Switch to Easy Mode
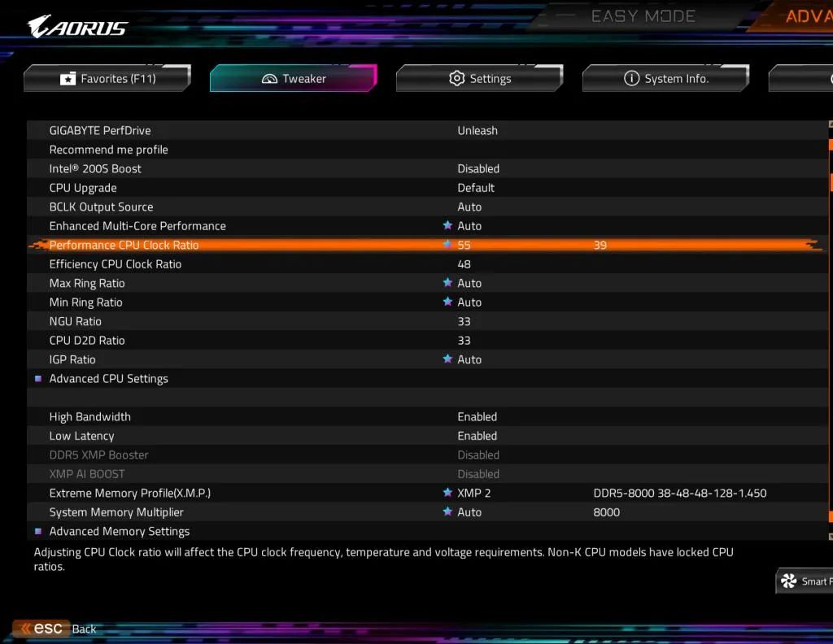 pos(643,16)
